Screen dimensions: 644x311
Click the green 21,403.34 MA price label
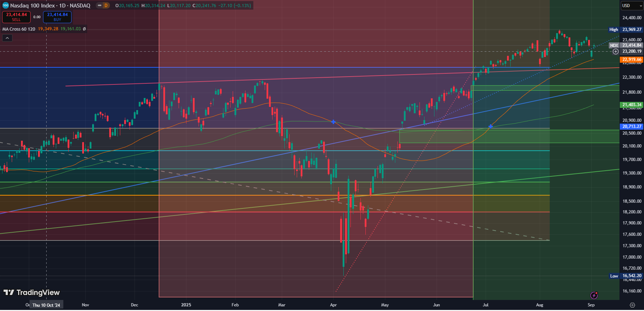pos(632,105)
